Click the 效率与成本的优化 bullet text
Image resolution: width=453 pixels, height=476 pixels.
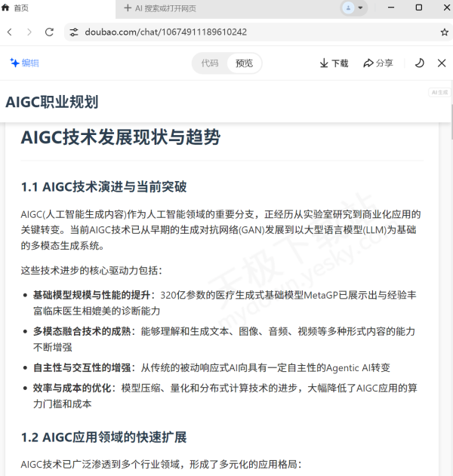pyautogui.click(x=72, y=388)
